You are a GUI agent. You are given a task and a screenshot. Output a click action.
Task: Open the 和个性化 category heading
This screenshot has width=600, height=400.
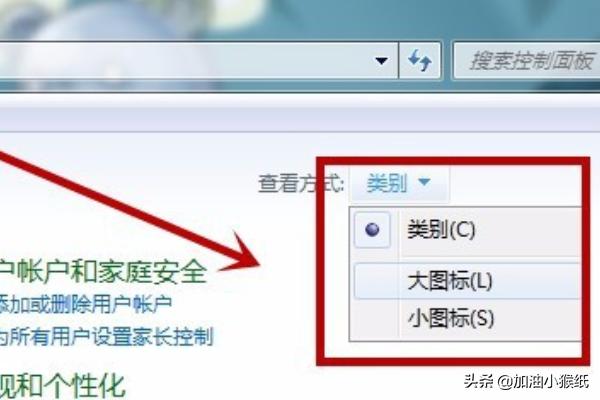pos(62,386)
